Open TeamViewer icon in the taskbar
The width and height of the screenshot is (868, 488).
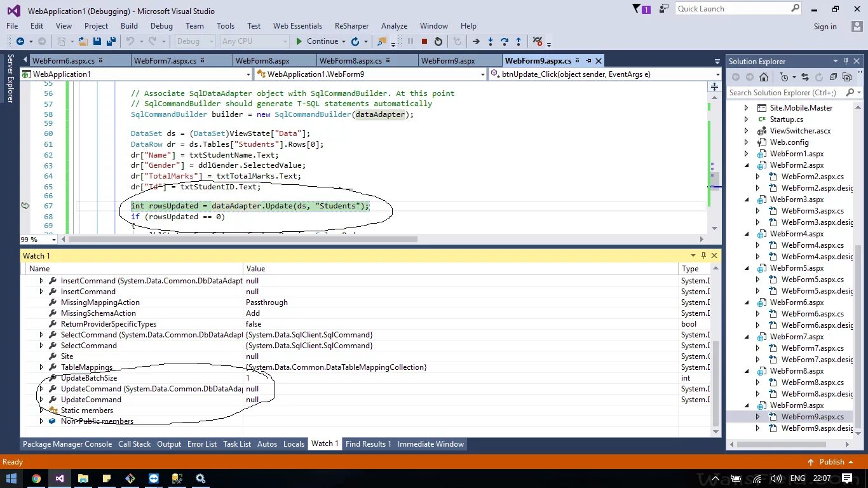click(x=154, y=478)
